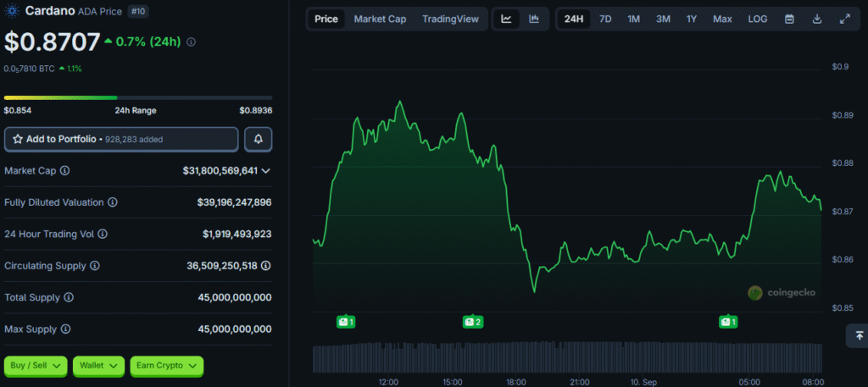The height and width of the screenshot is (387, 868).
Task: Click the 928,283 added text
Action: pos(133,140)
